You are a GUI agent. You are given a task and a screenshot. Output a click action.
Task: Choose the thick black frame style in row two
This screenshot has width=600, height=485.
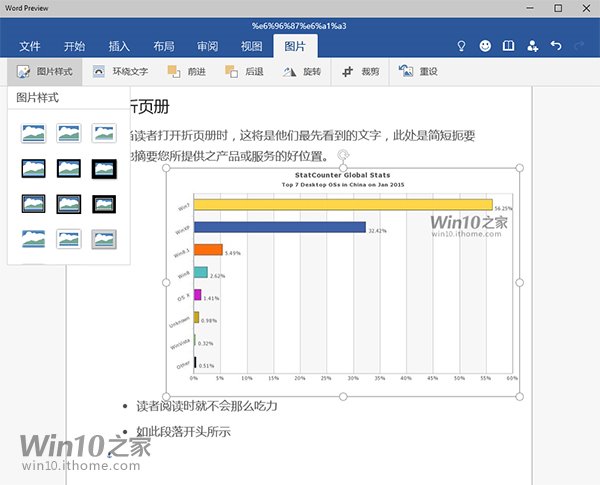(x=104, y=169)
